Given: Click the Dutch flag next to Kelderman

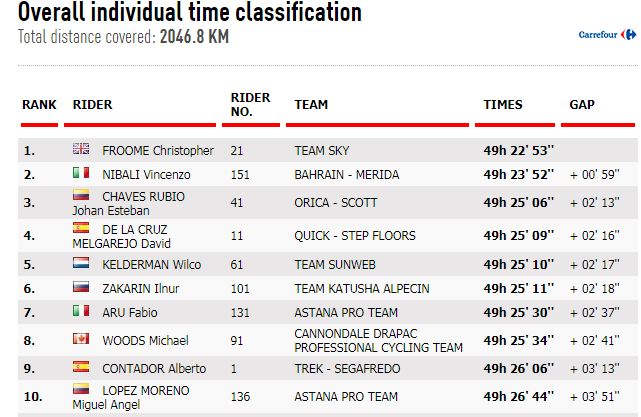Looking at the screenshot, I should coord(81,262).
